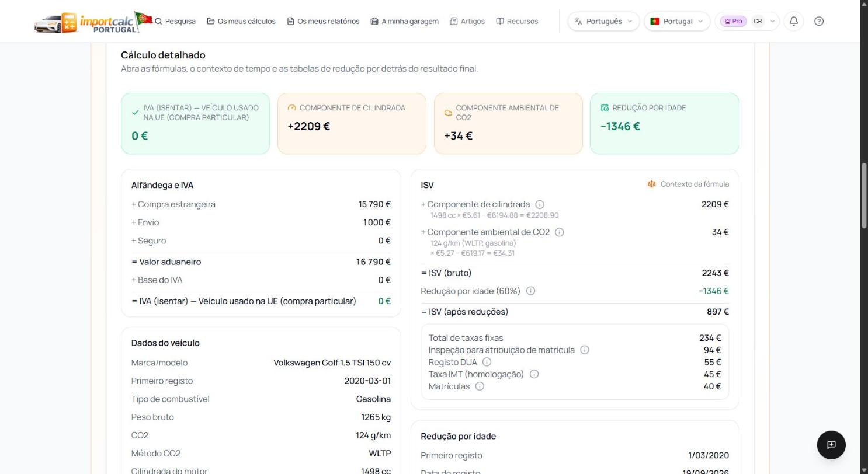868x474 pixels.
Task: Expand the account menu chevron
Action: 772,21
